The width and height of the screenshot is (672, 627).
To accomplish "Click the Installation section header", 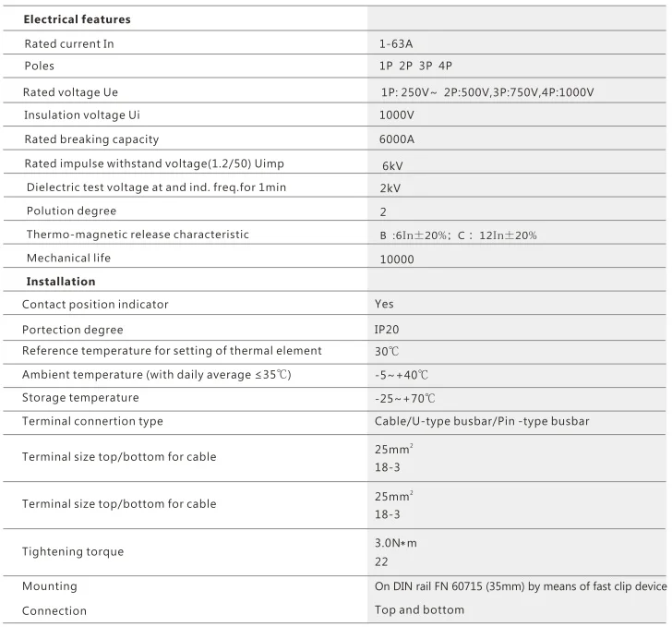I will (61, 282).
